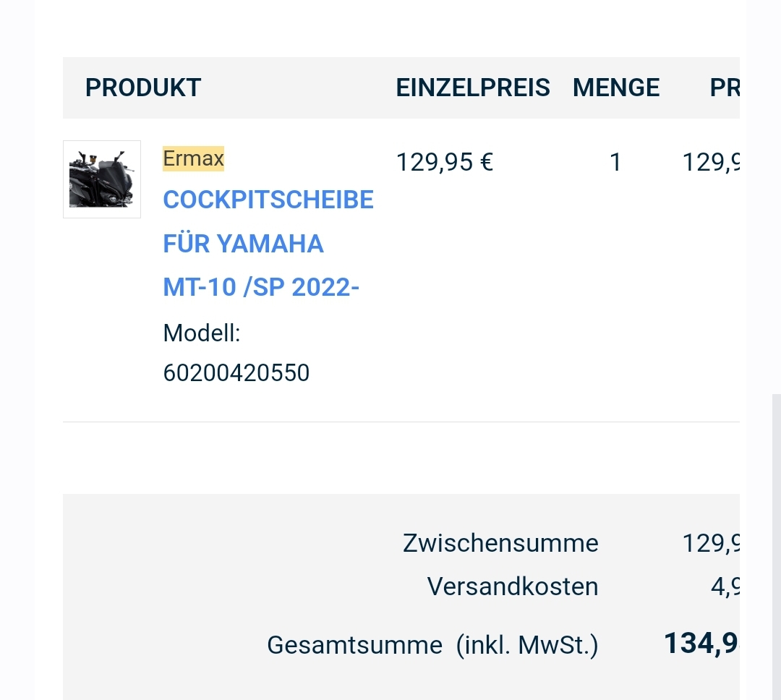Click the cut-off PR column header
This screenshot has width=781, height=700.
point(725,88)
